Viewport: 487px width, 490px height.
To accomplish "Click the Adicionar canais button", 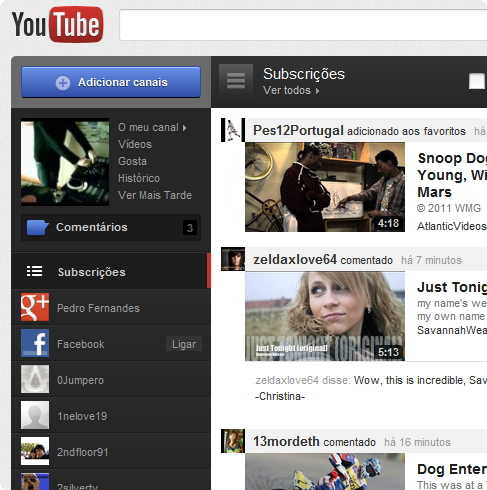I will click(x=111, y=82).
